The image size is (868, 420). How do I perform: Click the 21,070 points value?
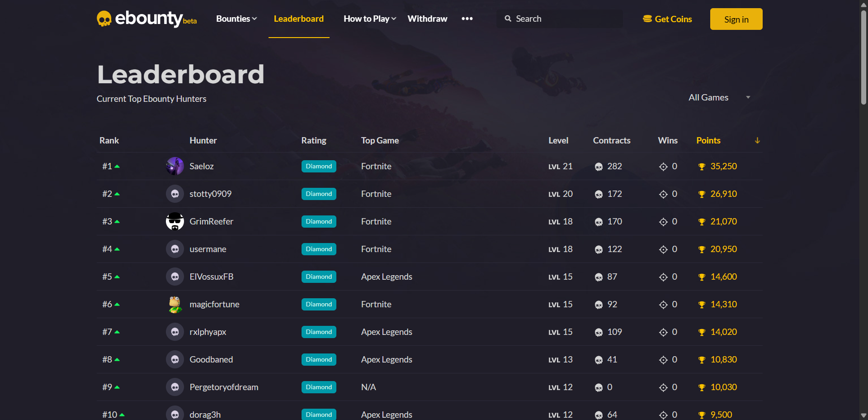coord(723,221)
